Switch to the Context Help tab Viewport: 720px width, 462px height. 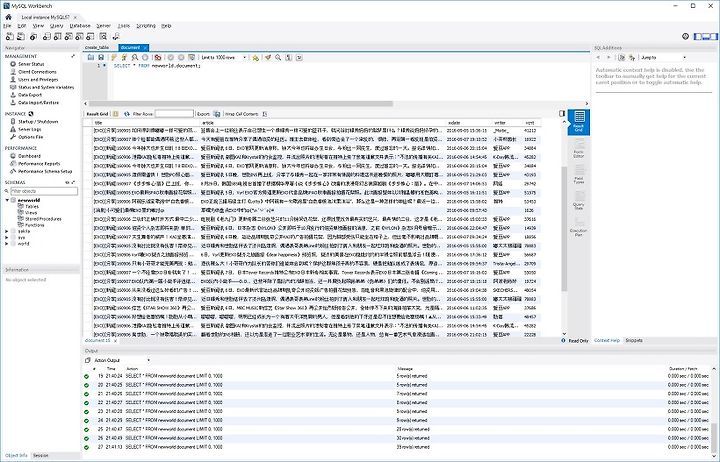tap(607, 340)
